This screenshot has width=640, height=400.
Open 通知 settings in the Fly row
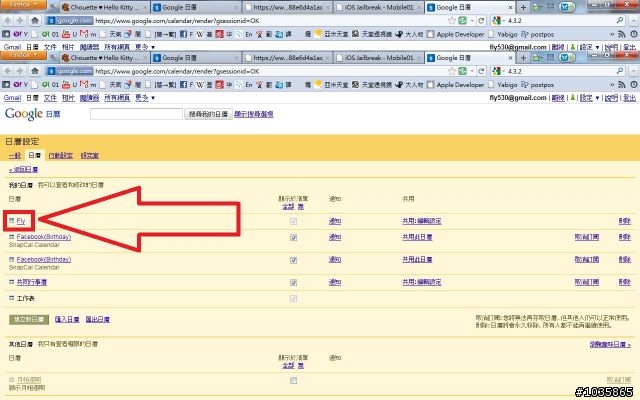click(335, 221)
